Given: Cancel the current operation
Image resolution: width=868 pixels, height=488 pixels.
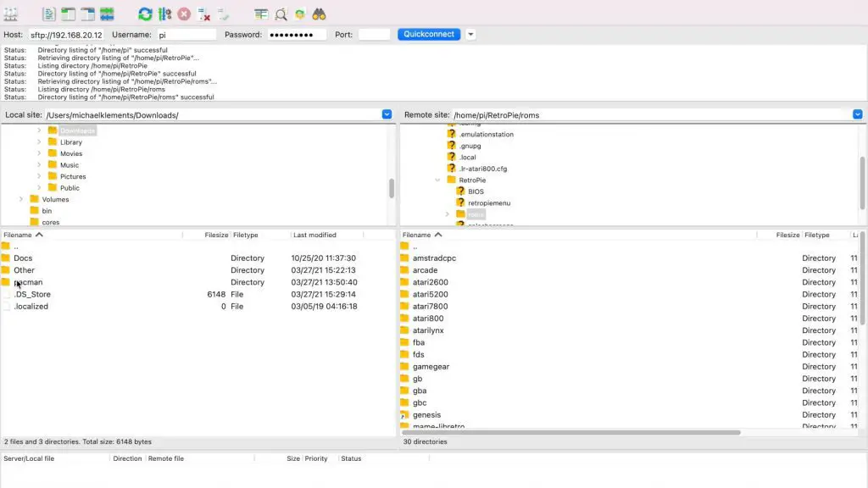Looking at the screenshot, I should (184, 14).
